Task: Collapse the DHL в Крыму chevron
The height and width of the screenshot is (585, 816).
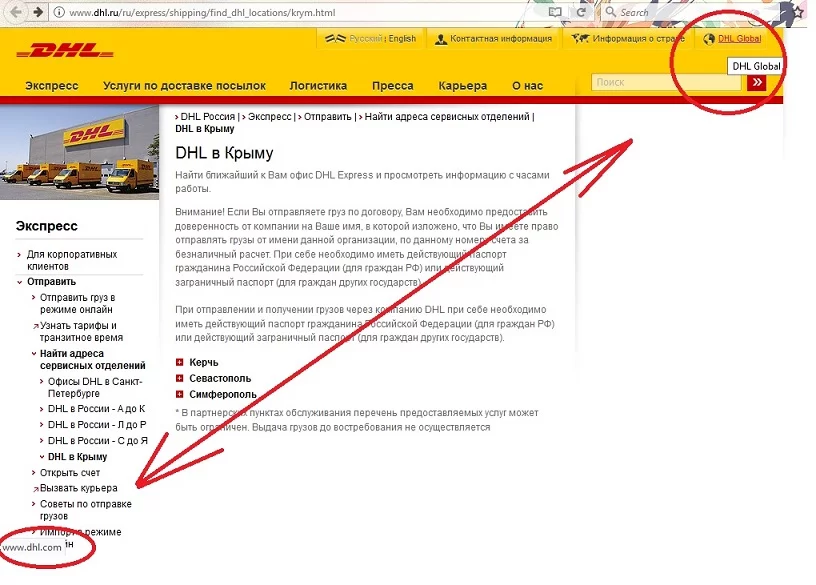Action: [x=42, y=457]
